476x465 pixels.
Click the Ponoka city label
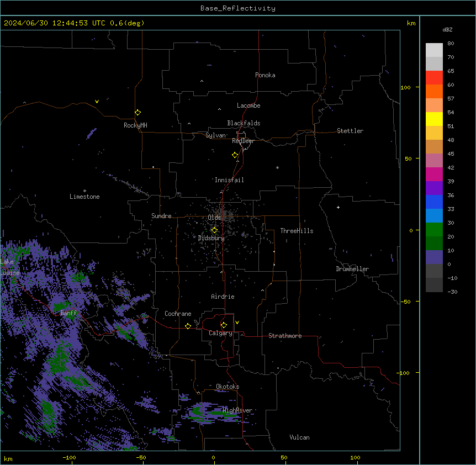265,75
